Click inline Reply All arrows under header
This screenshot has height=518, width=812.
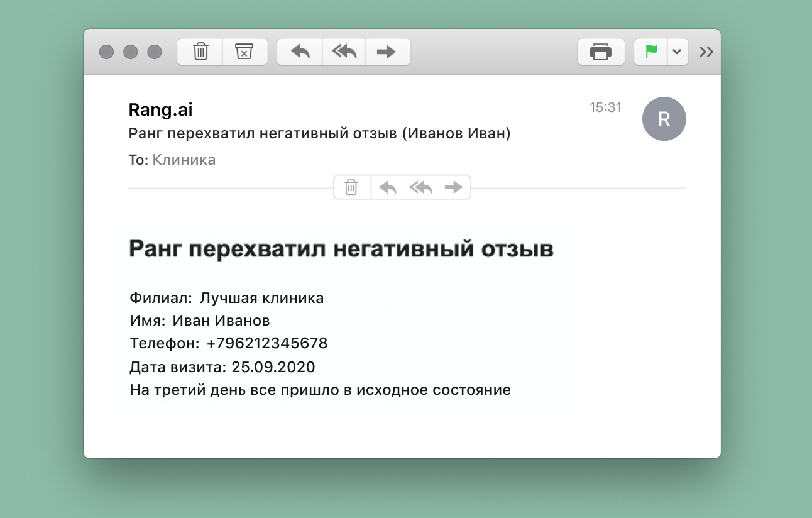coord(421,187)
